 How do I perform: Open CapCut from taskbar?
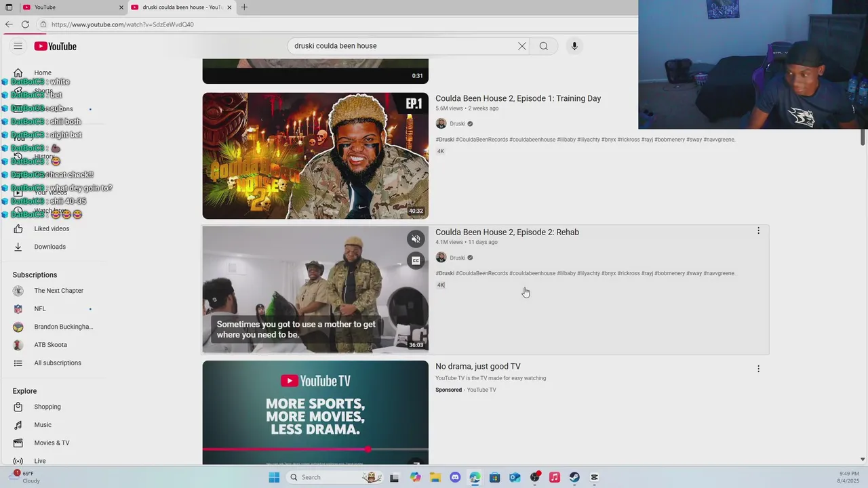pos(595,477)
